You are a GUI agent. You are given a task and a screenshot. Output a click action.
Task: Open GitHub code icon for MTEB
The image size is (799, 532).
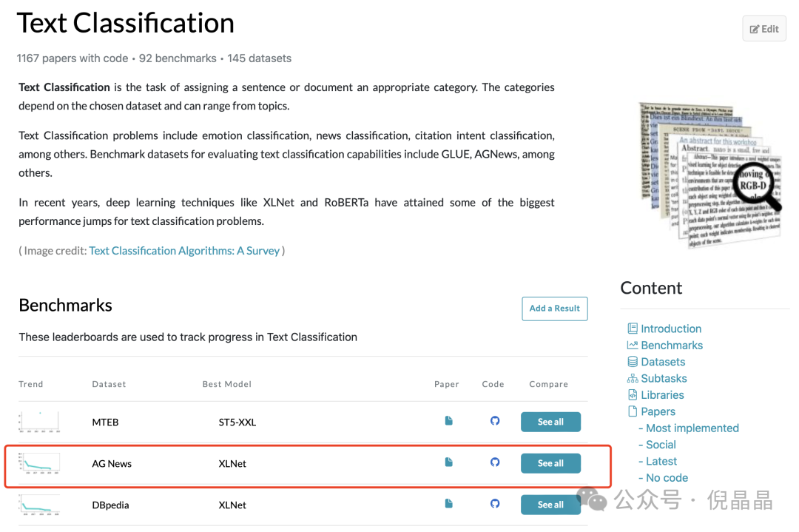click(495, 420)
